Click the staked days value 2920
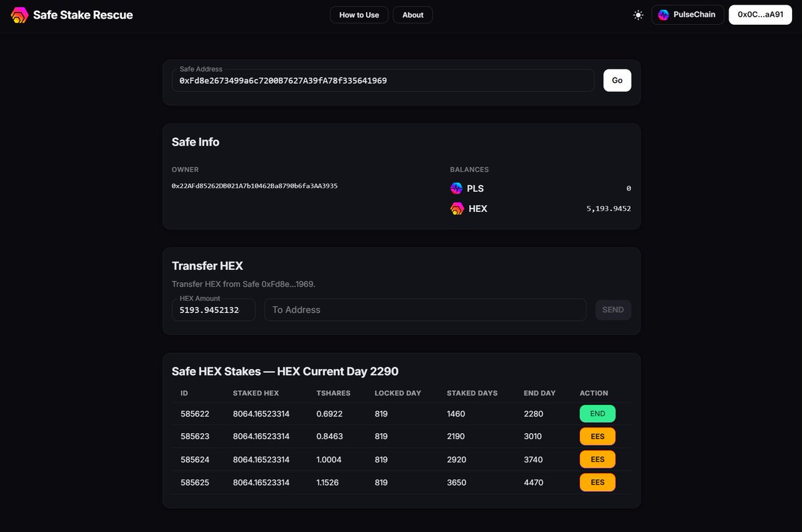802x532 pixels. tap(456, 459)
